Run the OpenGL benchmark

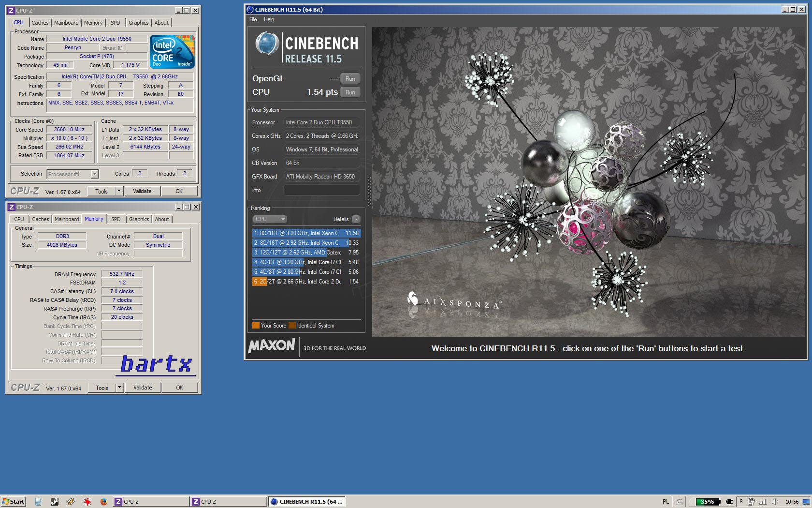click(x=350, y=79)
